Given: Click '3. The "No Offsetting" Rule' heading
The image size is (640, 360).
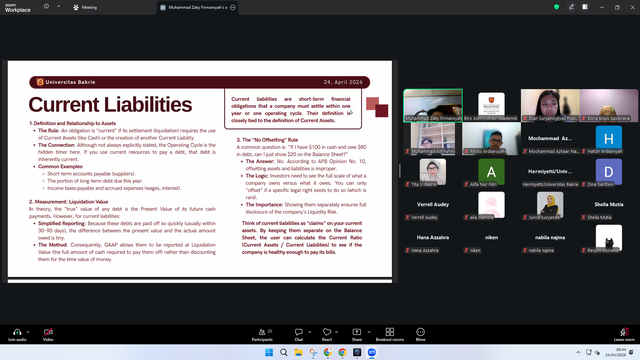Looking at the screenshot, I should tap(267, 140).
